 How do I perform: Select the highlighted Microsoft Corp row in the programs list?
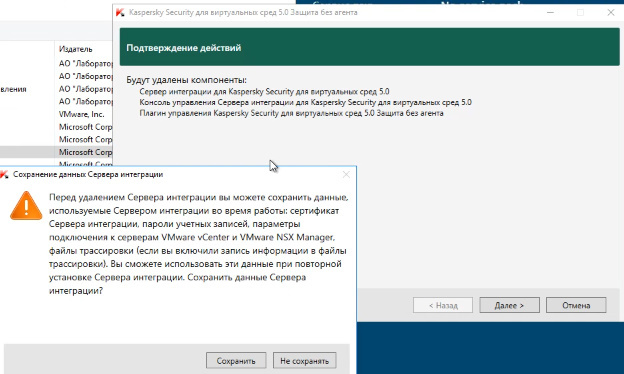pyautogui.click(x=56, y=152)
